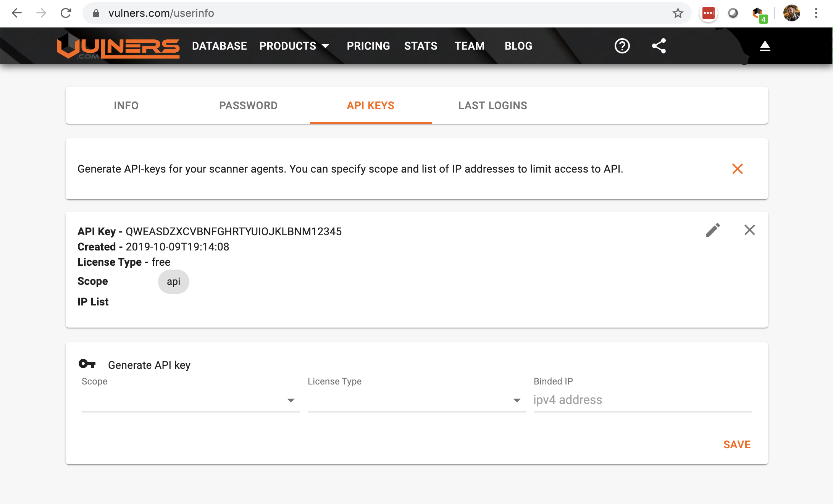Delete the API key with X icon

pyautogui.click(x=749, y=230)
